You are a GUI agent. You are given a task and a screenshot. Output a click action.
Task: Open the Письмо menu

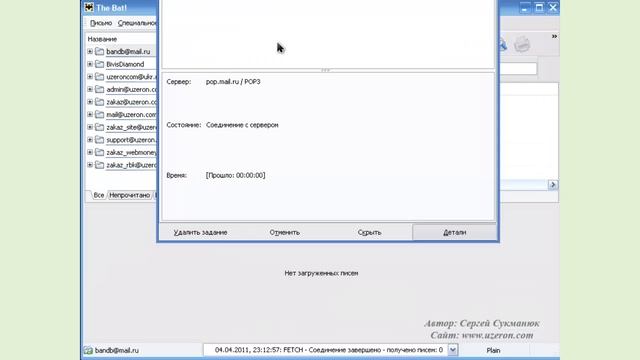101,23
